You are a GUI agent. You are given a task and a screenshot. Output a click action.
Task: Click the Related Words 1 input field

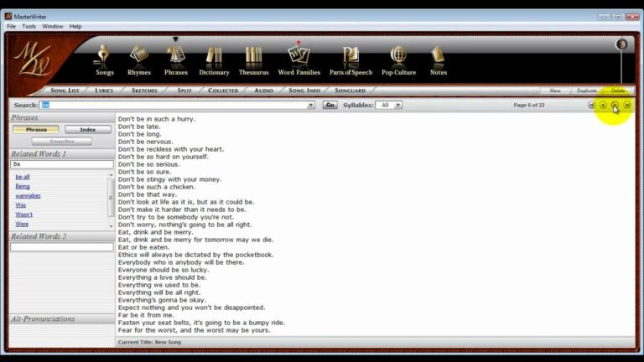[x=61, y=164]
